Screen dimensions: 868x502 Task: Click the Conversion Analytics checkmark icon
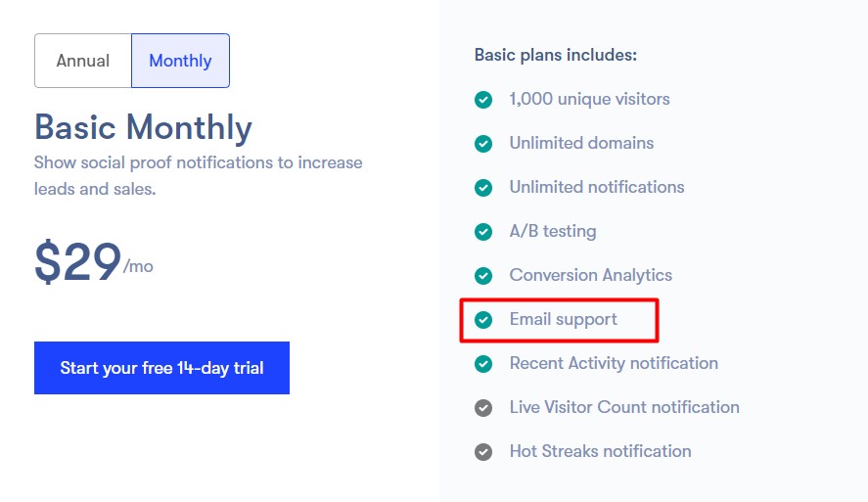(x=483, y=276)
